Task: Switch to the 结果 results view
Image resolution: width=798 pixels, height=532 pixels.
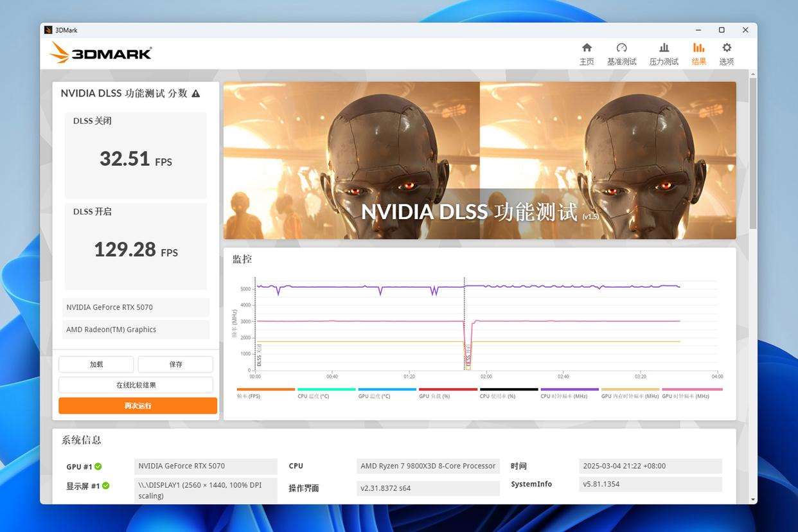Action: point(698,54)
